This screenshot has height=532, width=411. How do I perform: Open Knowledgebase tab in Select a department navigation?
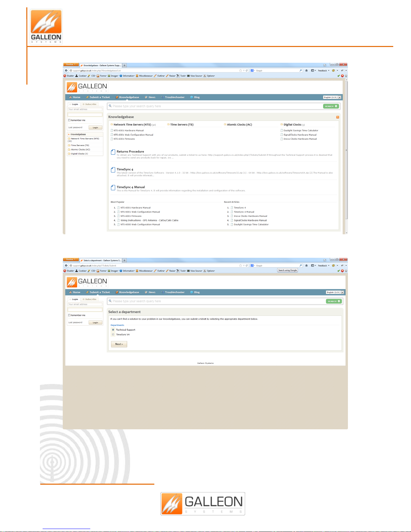127,292
